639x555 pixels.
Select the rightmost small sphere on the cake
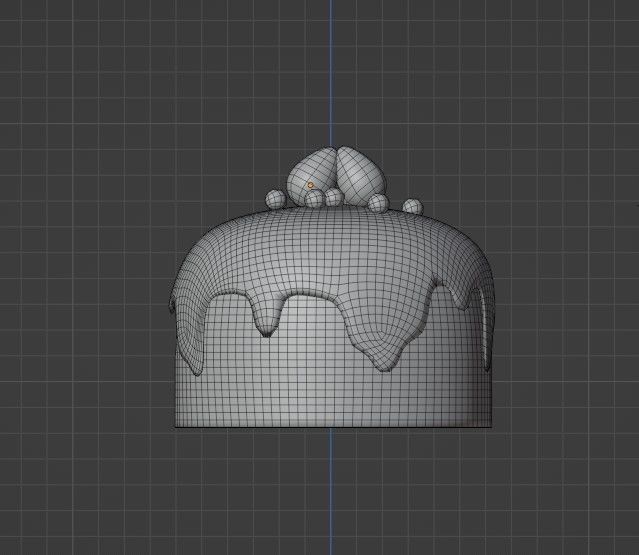click(413, 208)
